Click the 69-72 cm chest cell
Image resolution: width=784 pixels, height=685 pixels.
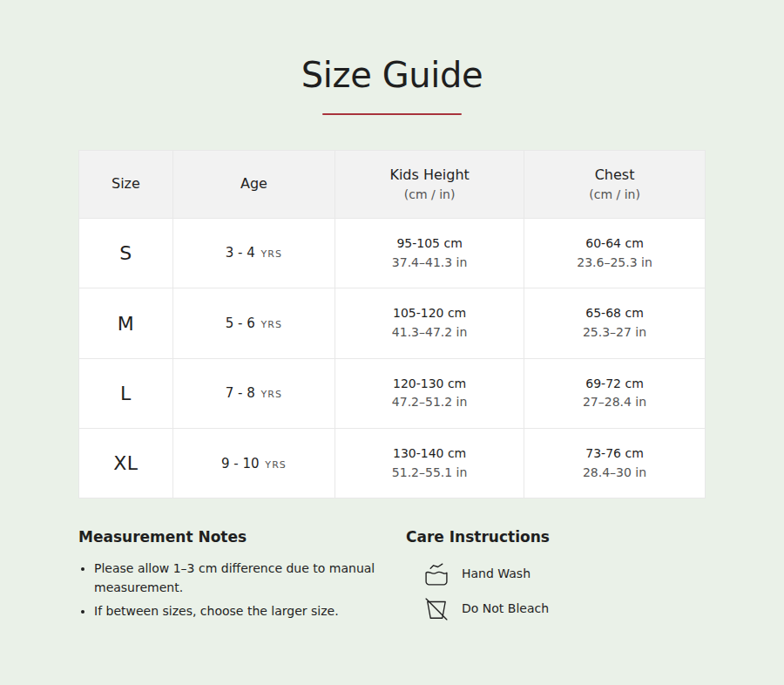pyautogui.click(x=614, y=393)
